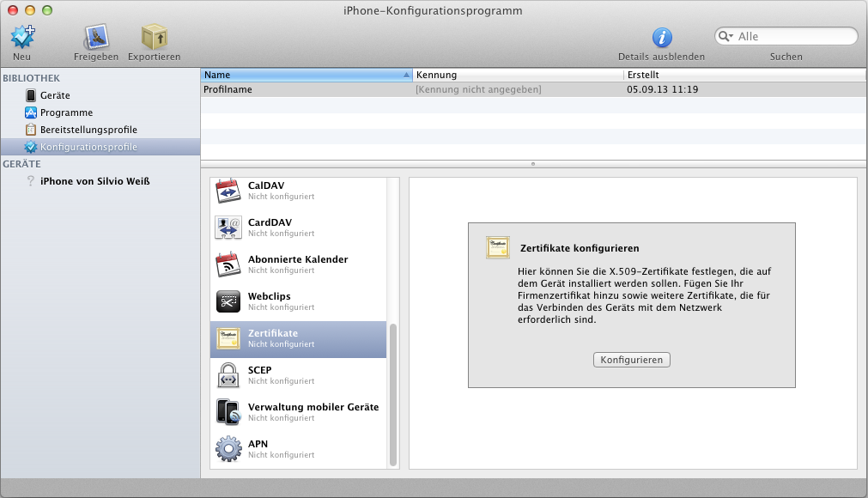Image resolution: width=868 pixels, height=498 pixels.
Task: Sort by the Kennung column header
Action: click(x=518, y=75)
